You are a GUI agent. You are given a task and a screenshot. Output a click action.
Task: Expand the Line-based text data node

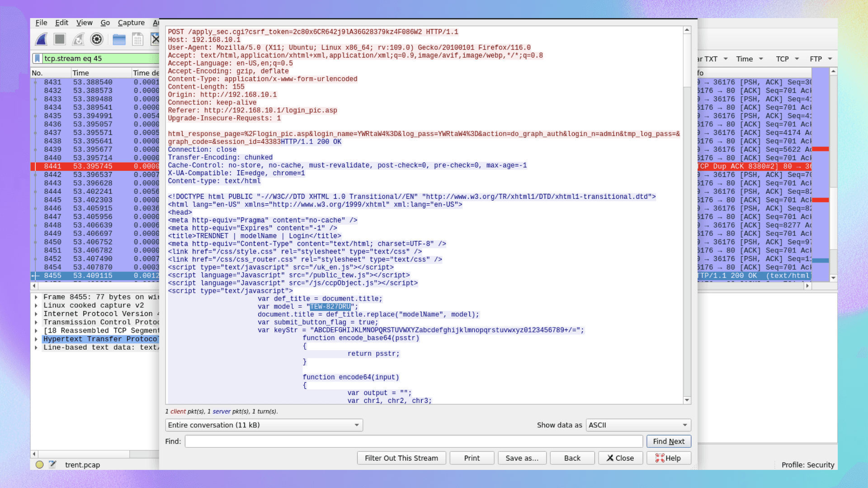point(36,347)
